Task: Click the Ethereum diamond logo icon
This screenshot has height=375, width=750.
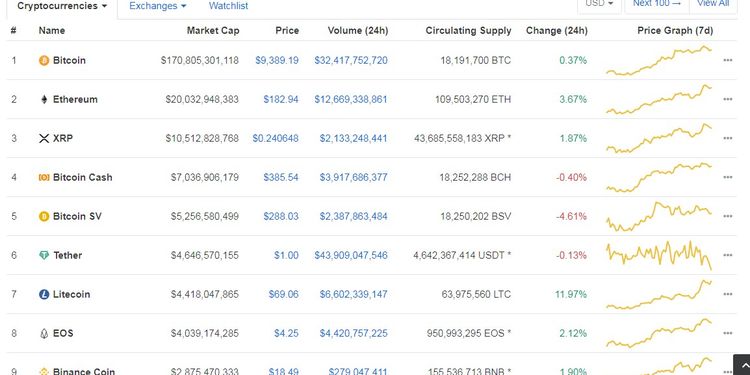Action: pos(44,99)
